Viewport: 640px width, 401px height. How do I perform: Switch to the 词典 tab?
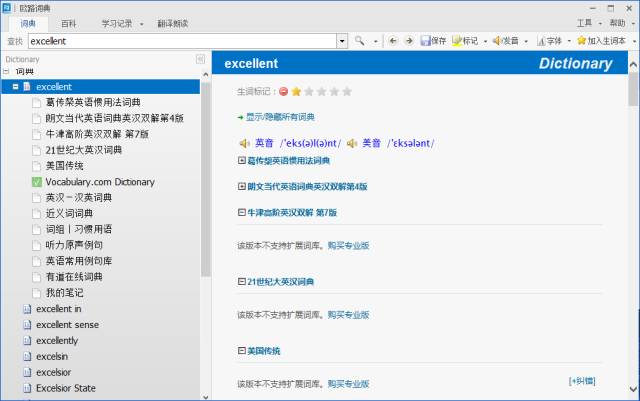[x=28, y=23]
